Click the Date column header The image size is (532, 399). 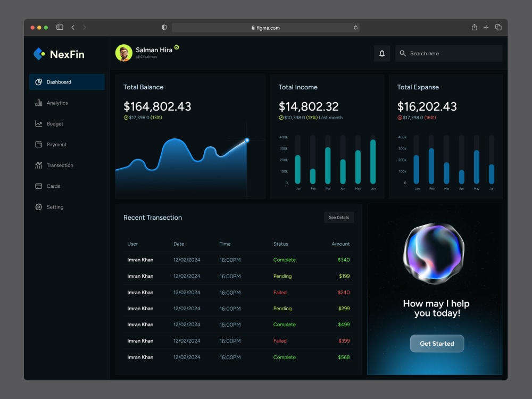(179, 244)
